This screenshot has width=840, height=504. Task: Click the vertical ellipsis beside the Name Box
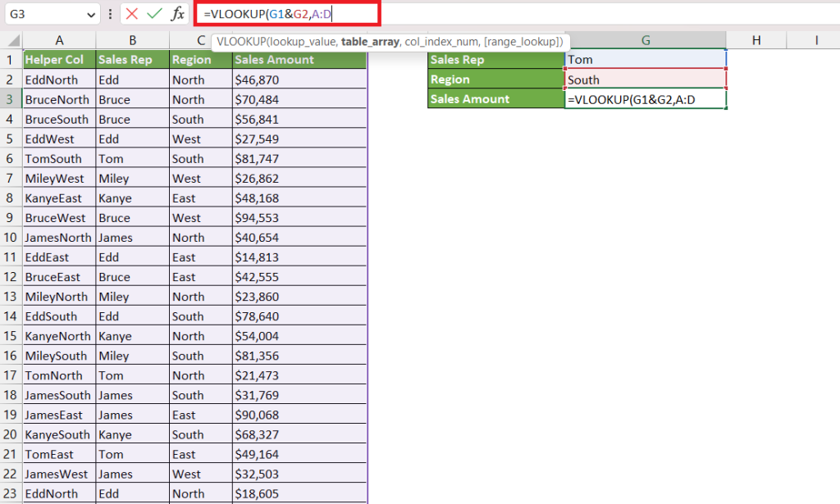point(109,14)
